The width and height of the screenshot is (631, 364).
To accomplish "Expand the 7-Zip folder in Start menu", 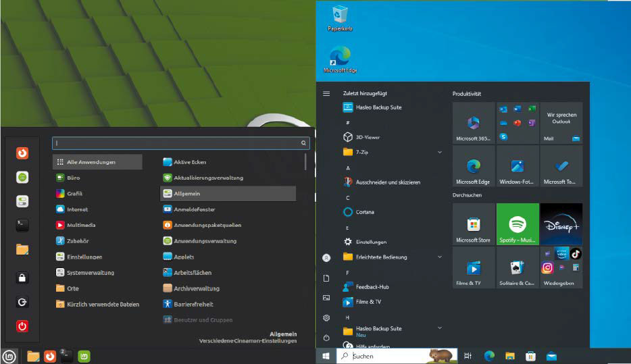I will click(x=440, y=152).
